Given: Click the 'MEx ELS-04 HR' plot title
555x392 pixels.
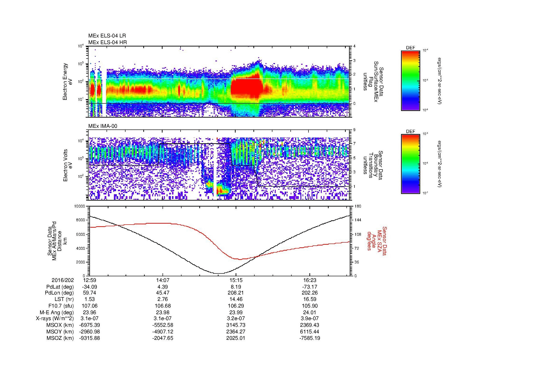Looking at the screenshot, I should (107, 42).
